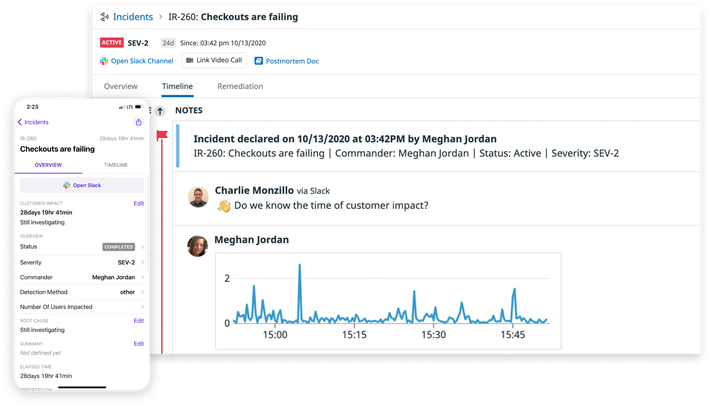Tap the share icon on the phone header
Image resolution: width=710 pixels, height=407 pixels.
tap(138, 123)
